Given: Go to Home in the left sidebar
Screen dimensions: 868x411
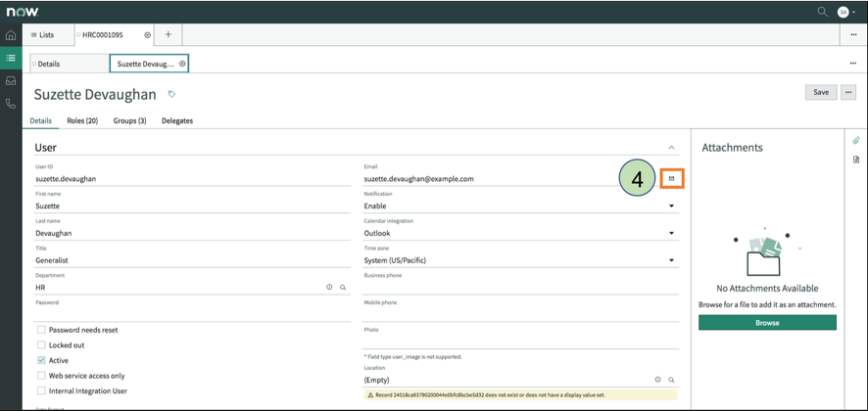Looking at the screenshot, I should (x=11, y=35).
